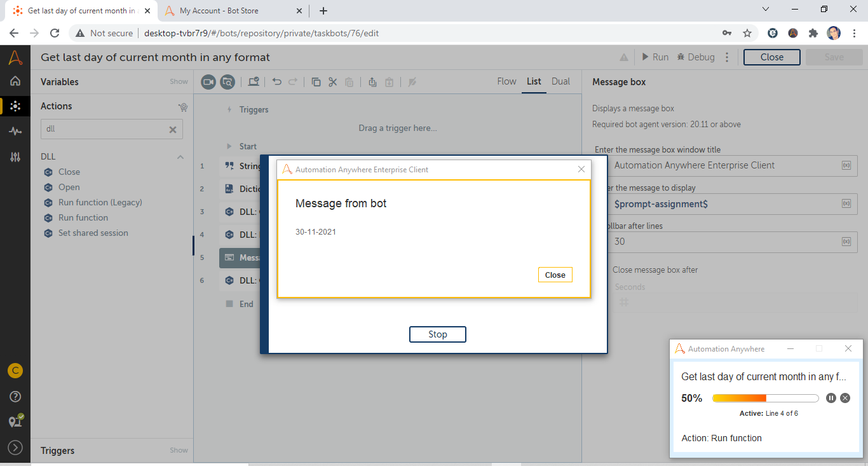Image resolution: width=868 pixels, height=466 pixels.
Task: Open the Activity pulse sidebar icon
Action: click(15, 132)
